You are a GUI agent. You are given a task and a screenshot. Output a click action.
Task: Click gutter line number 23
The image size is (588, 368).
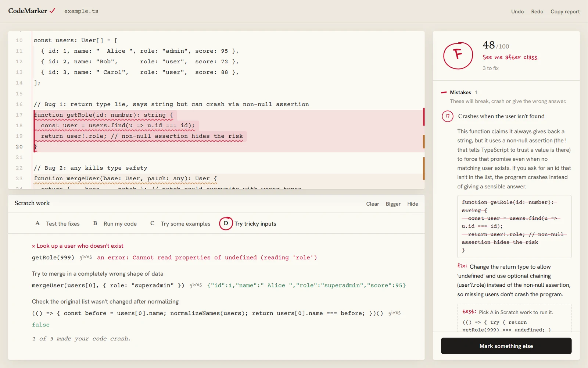click(x=19, y=178)
